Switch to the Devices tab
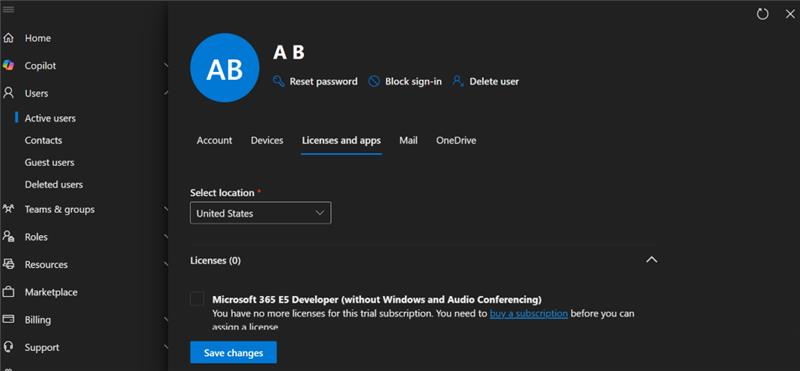Screen dimensions: 800x371 coord(267,140)
